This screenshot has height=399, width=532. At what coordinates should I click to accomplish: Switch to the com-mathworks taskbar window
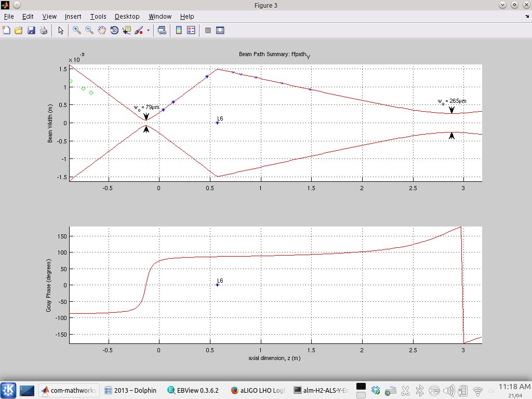tap(69, 390)
